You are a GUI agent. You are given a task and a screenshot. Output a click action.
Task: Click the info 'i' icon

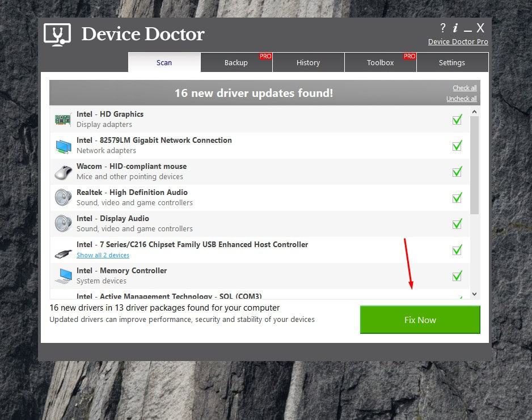point(455,28)
